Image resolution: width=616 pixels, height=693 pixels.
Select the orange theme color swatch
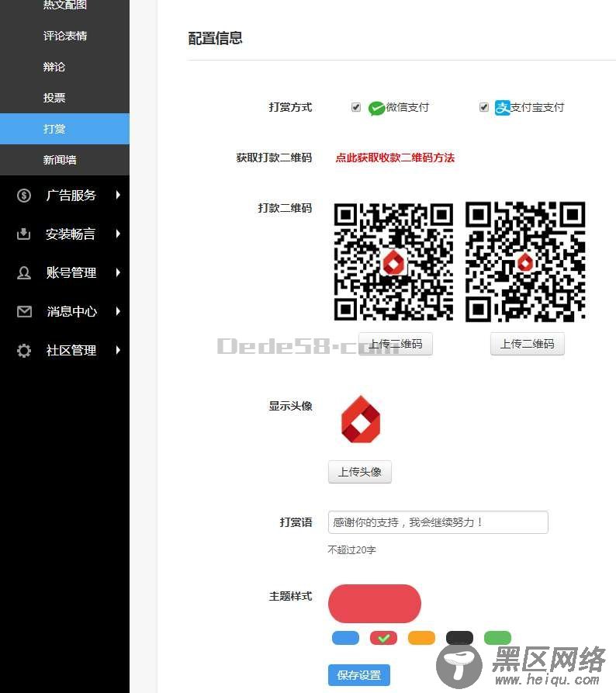coord(421,638)
